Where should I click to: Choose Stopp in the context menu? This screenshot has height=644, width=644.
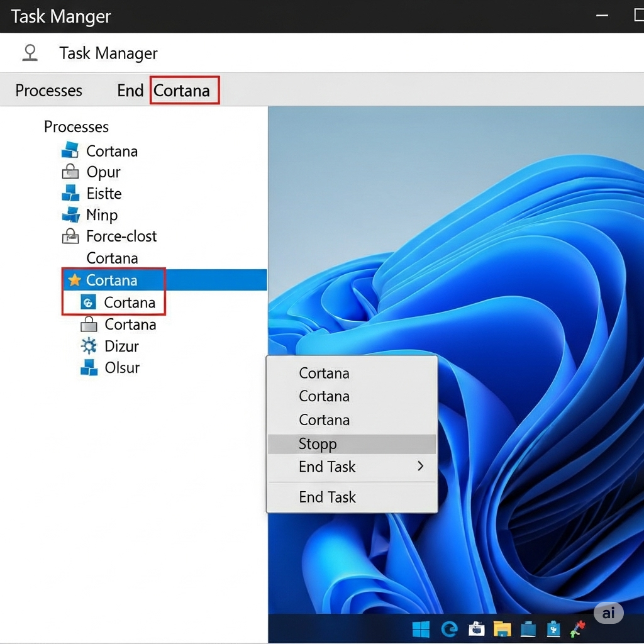[352, 443]
